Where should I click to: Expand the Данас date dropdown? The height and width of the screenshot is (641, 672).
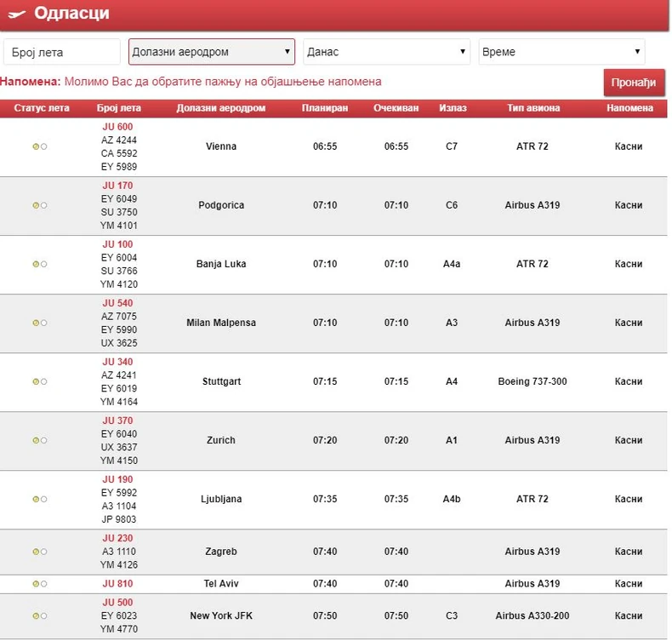pos(387,52)
